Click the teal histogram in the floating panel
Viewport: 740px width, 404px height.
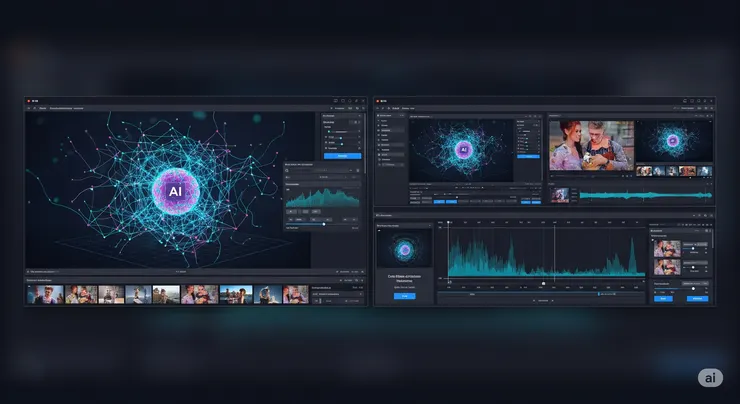[x=322, y=197]
